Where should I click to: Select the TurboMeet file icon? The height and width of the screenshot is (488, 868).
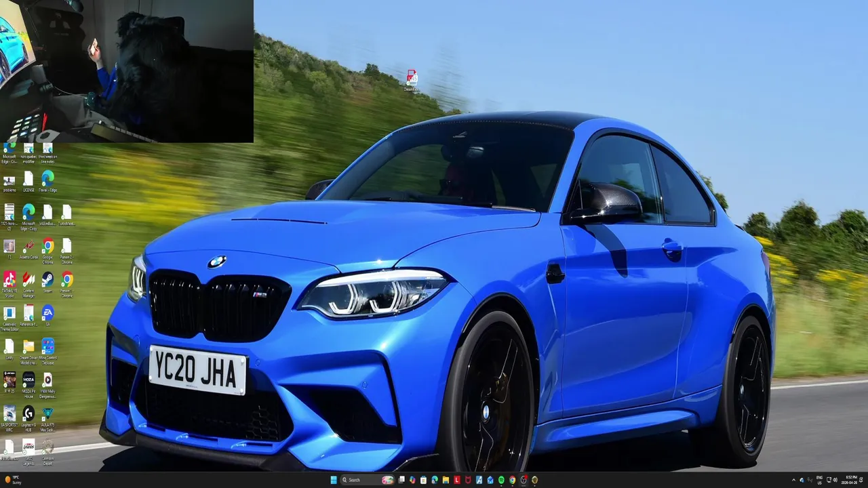coord(66,216)
